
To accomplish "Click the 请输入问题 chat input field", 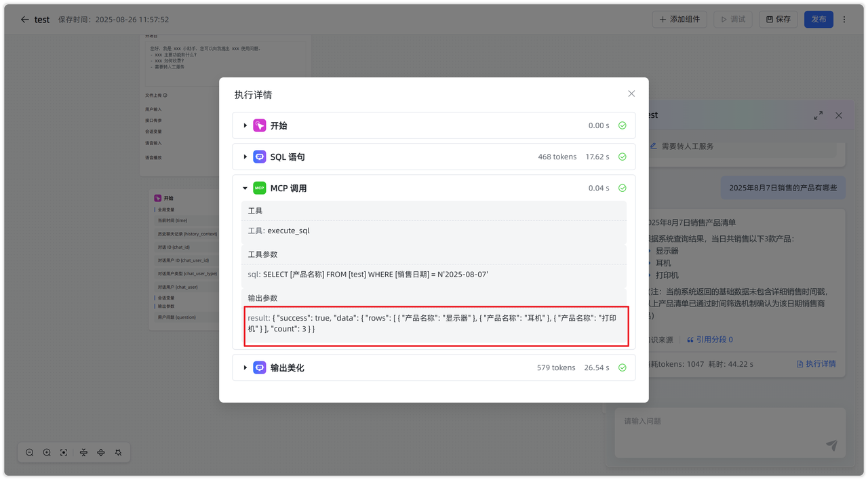I will 719,422.
